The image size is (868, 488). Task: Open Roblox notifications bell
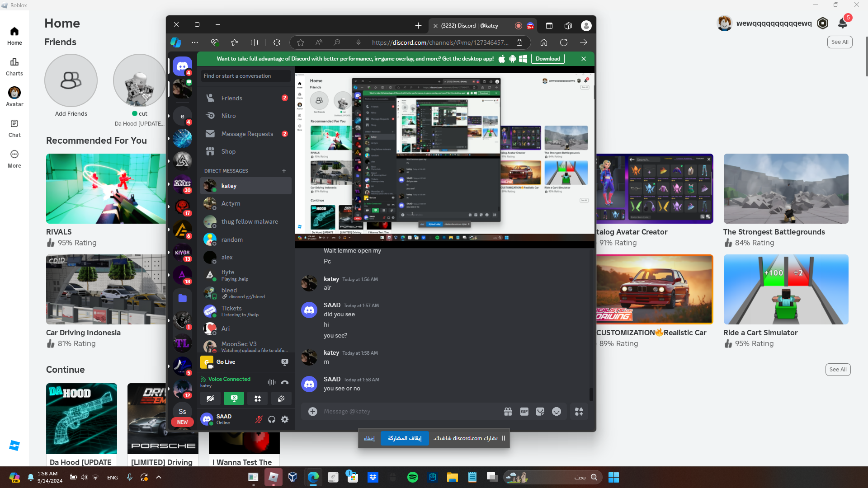[x=843, y=23]
